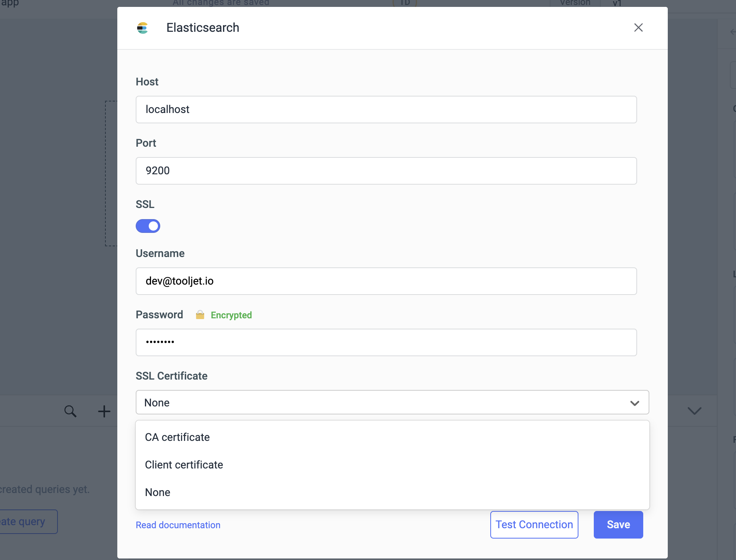The width and height of the screenshot is (736, 560).
Task: Click the dropdown arrow on SSL Certificate
Action: coord(635,402)
